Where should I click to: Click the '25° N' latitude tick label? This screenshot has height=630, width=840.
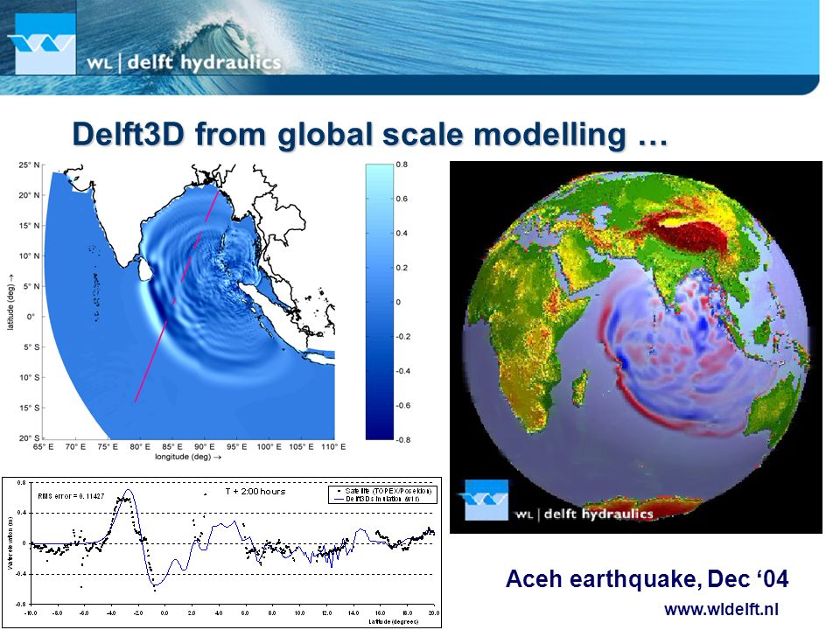tap(29, 164)
